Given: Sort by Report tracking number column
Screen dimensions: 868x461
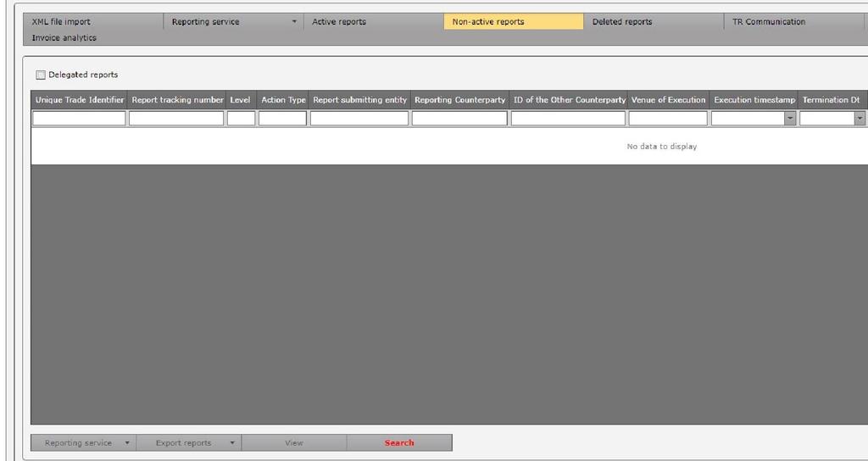Looking at the screenshot, I should 177,100.
